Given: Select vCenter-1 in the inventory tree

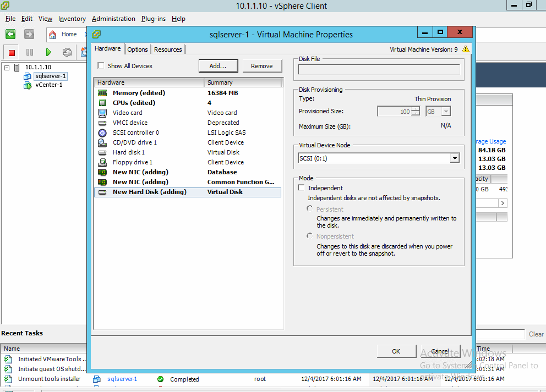Looking at the screenshot, I should (x=49, y=85).
